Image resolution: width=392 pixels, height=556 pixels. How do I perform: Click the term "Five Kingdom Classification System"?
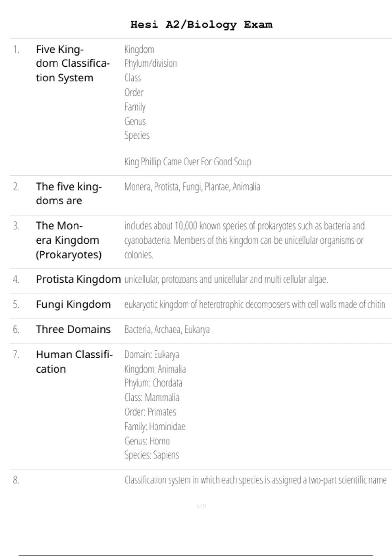click(x=73, y=63)
